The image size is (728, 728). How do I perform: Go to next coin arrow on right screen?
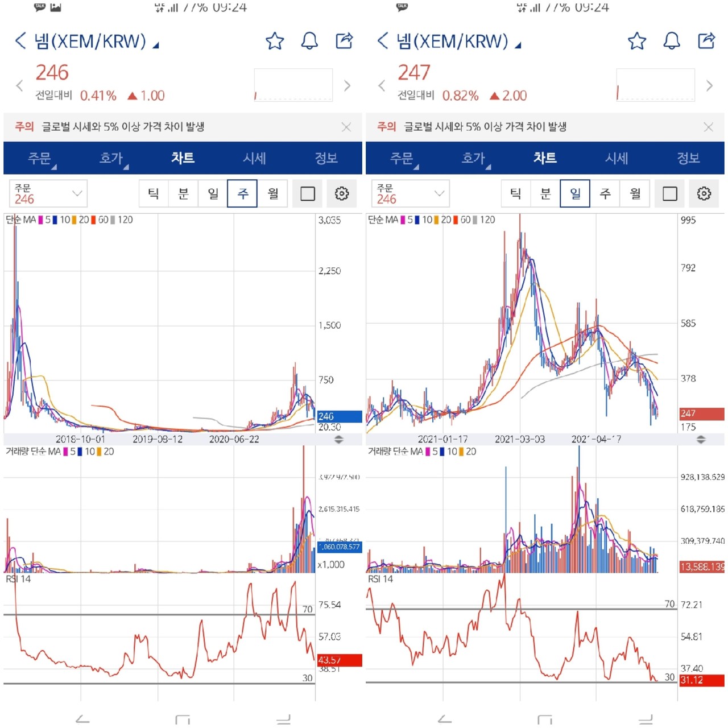pyautogui.click(x=709, y=86)
